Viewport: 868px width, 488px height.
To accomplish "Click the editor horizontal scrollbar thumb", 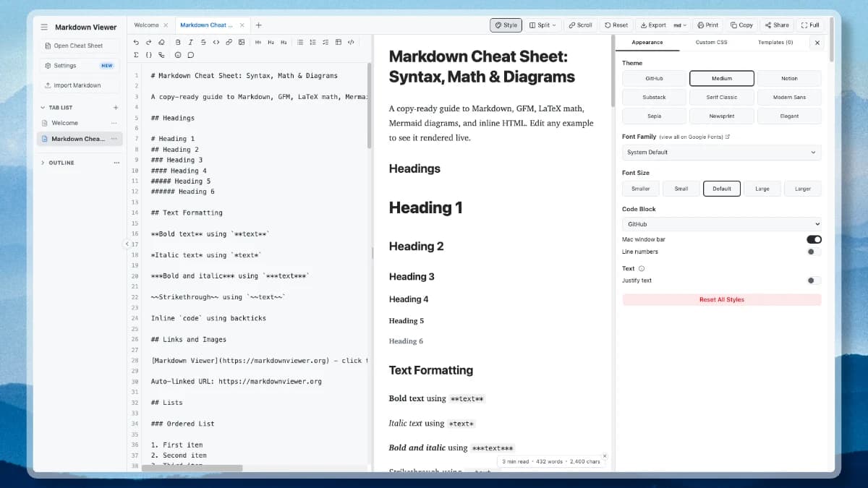I will 192,468.
